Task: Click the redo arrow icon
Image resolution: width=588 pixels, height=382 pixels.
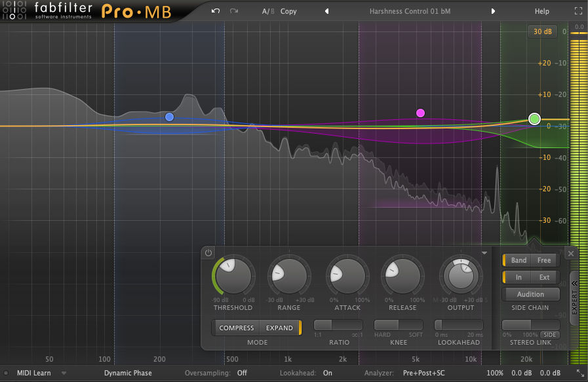Action: click(234, 11)
